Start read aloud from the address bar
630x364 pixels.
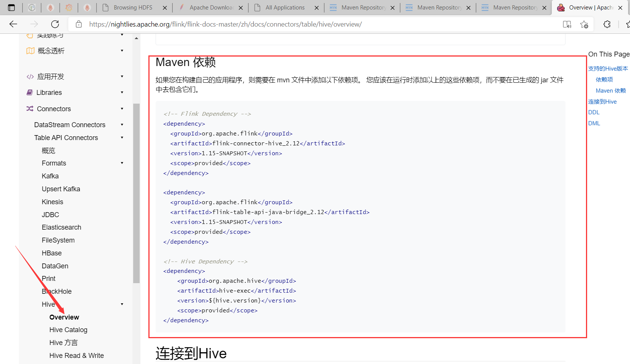pyautogui.click(x=567, y=24)
